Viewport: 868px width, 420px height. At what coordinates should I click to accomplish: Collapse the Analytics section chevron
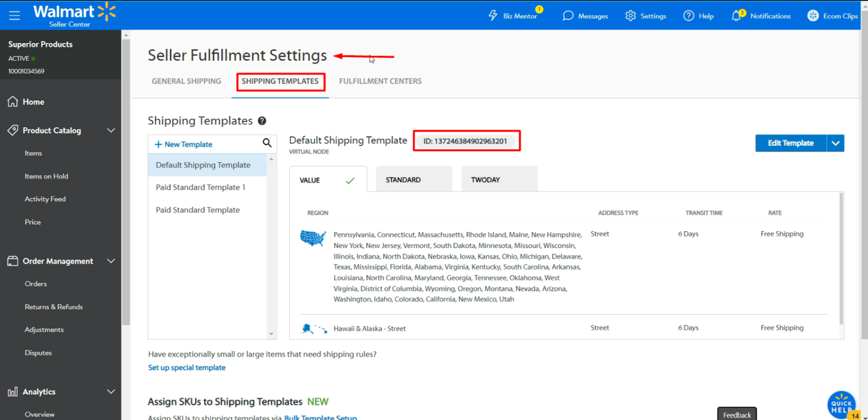point(111,392)
